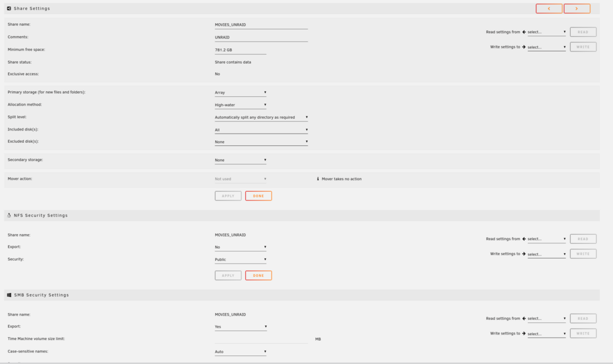
Task: Click SMB section share name MOVIES_UNRAID text
Action: (230, 315)
